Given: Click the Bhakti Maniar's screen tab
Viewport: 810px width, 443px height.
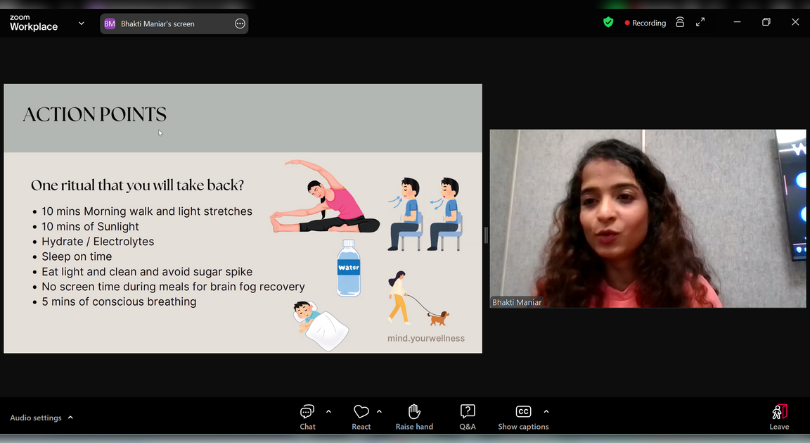Looking at the screenshot, I should coord(165,23).
